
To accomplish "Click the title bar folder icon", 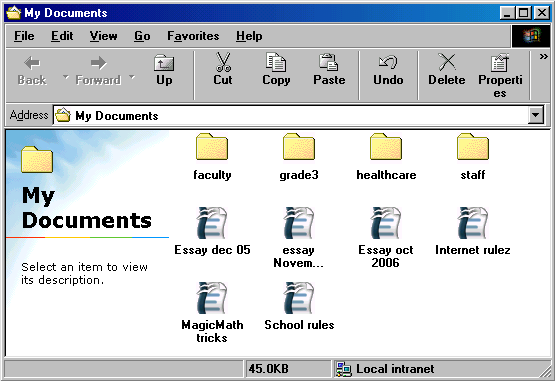I will (x=13, y=13).
